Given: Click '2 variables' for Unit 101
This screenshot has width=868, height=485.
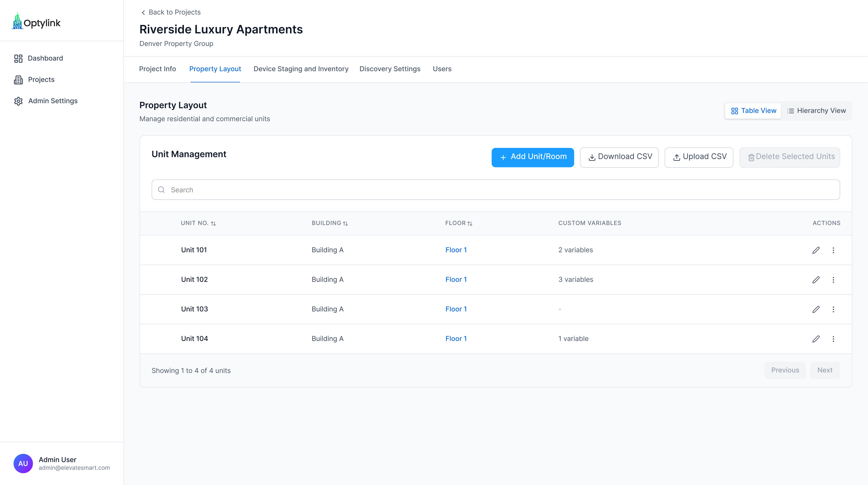Looking at the screenshot, I should (x=576, y=250).
